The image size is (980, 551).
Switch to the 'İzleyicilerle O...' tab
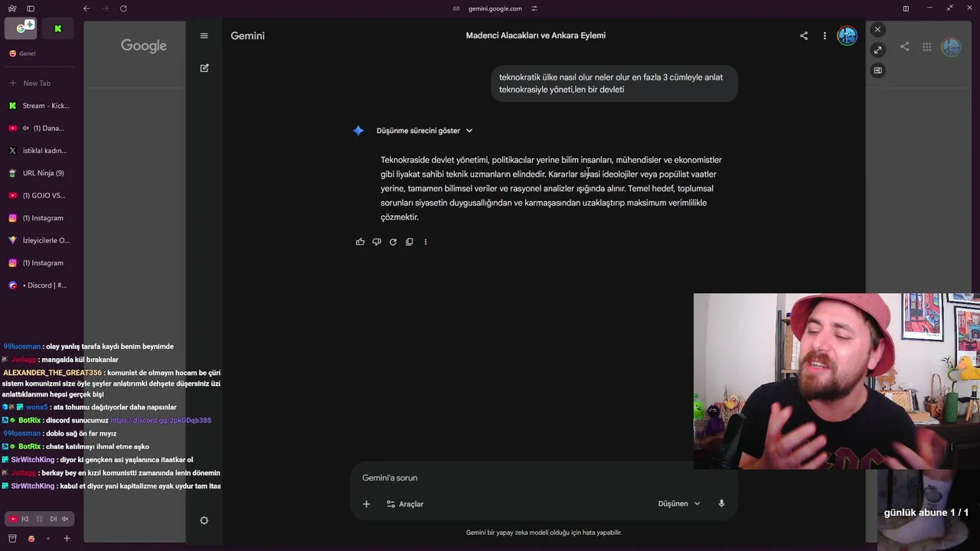point(40,240)
